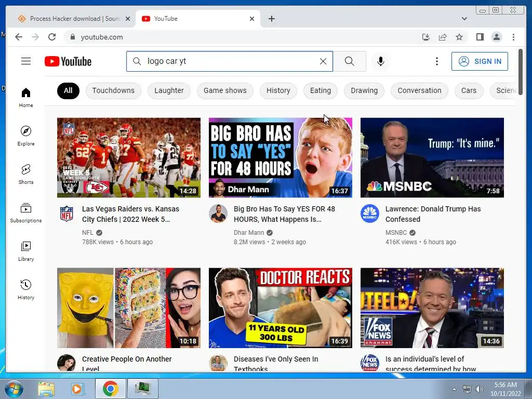Close the YouTube tab
The width and height of the screenshot is (532, 399).
(252, 19)
